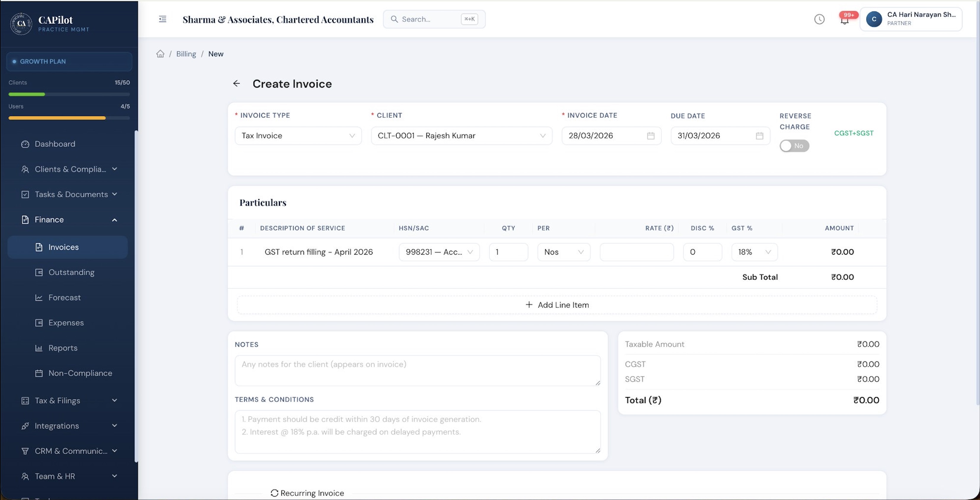Screen dimensions: 980x500
Task: Click the Clients usage progress bar
Action: (x=69, y=94)
